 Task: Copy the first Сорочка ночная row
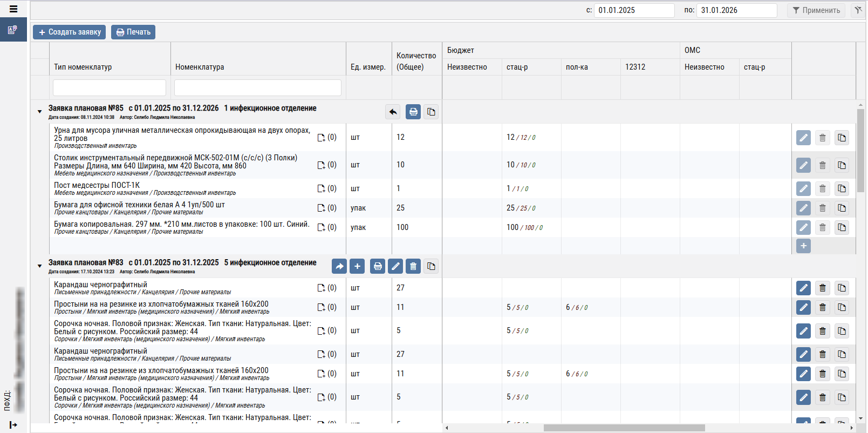pos(842,331)
